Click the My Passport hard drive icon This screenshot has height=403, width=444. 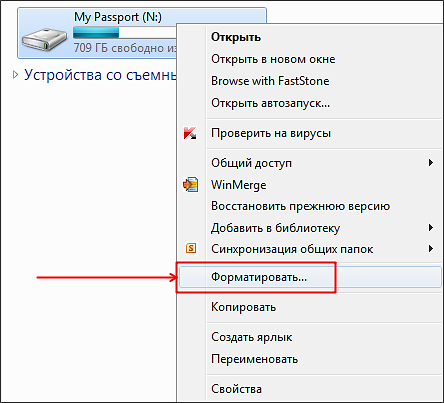[x=44, y=40]
